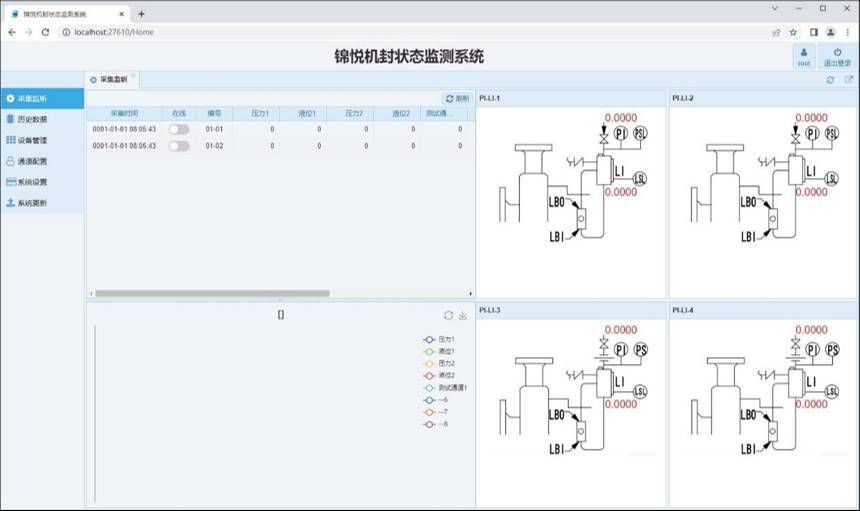Click the table's horizontal scrollbar
Screen dimensions: 860x511
pyautogui.click(x=211, y=293)
